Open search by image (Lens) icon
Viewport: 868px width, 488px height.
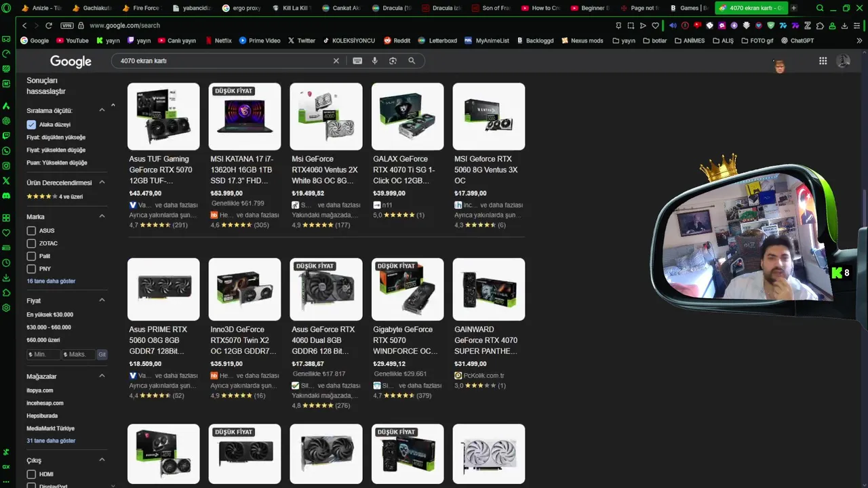(393, 60)
